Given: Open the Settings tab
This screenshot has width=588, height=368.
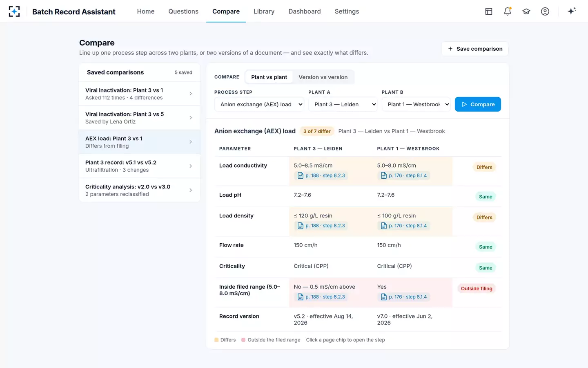Looking at the screenshot, I should (x=347, y=11).
